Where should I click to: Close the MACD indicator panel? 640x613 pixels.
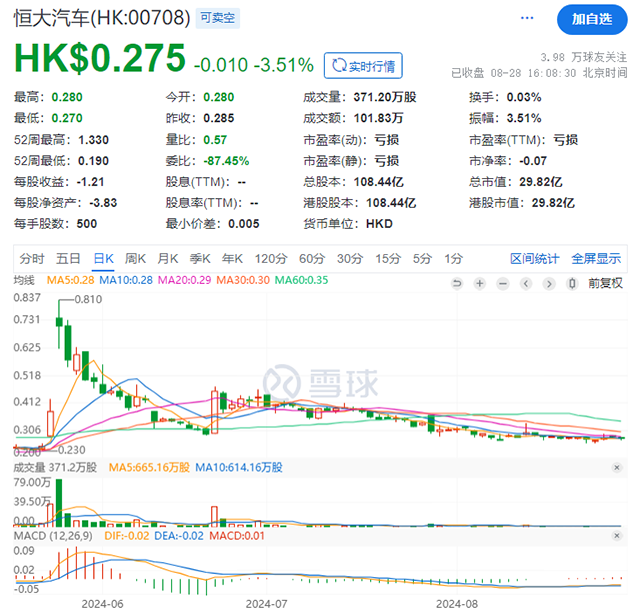coord(617,535)
